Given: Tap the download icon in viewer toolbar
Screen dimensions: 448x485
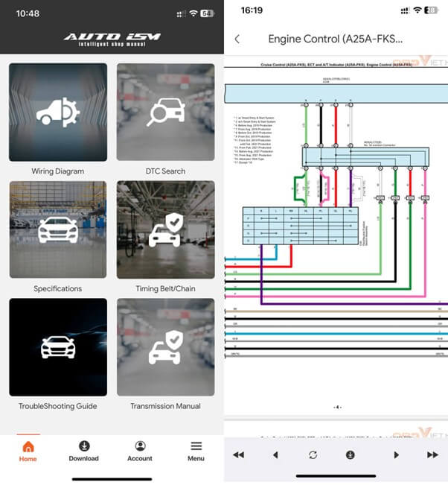Looking at the screenshot, I should click(x=350, y=454).
